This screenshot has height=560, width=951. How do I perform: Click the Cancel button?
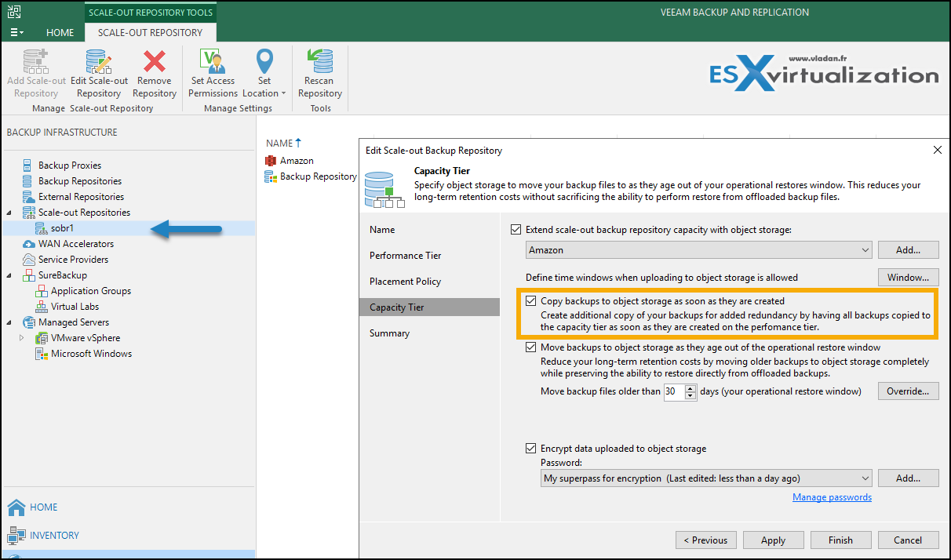click(908, 540)
